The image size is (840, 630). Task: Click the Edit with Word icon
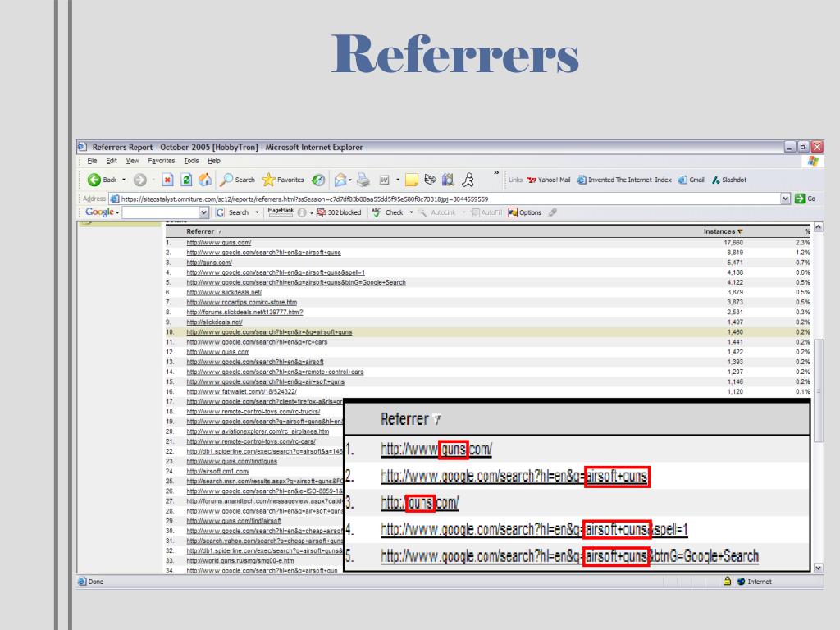click(384, 180)
